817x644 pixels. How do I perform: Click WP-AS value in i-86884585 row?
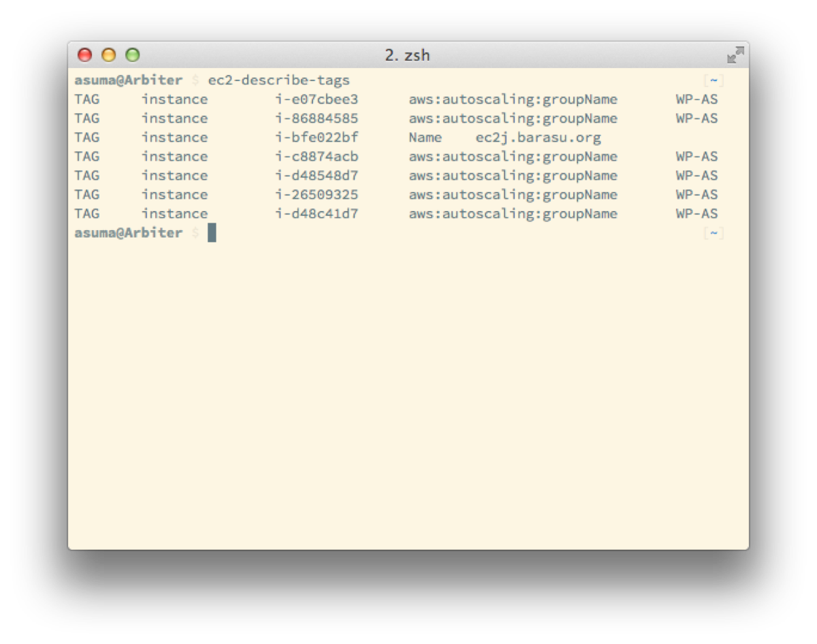696,118
